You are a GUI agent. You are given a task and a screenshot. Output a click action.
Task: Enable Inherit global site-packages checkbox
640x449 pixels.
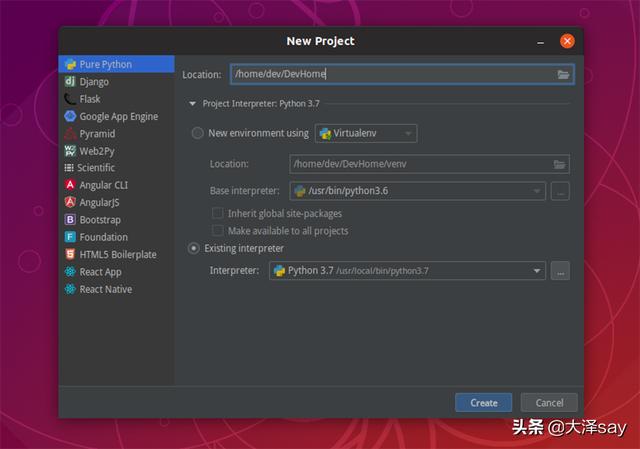click(218, 213)
